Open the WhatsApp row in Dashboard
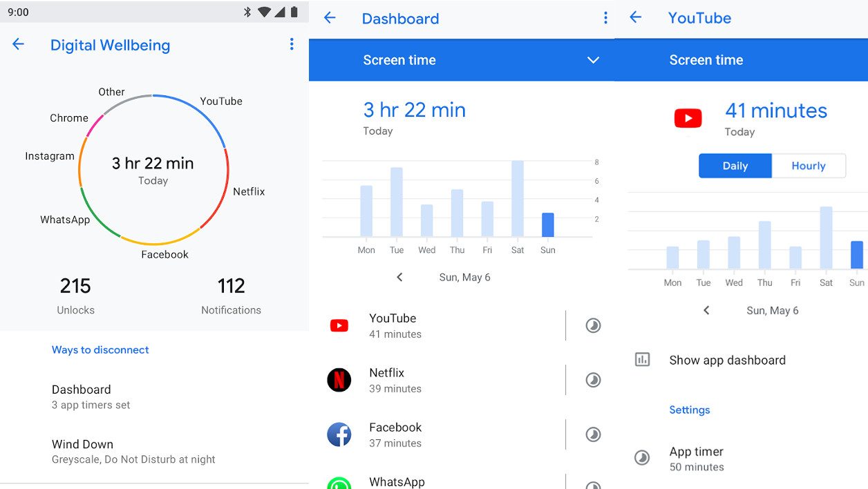The width and height of the screenshot is (868, 489). 437,482
